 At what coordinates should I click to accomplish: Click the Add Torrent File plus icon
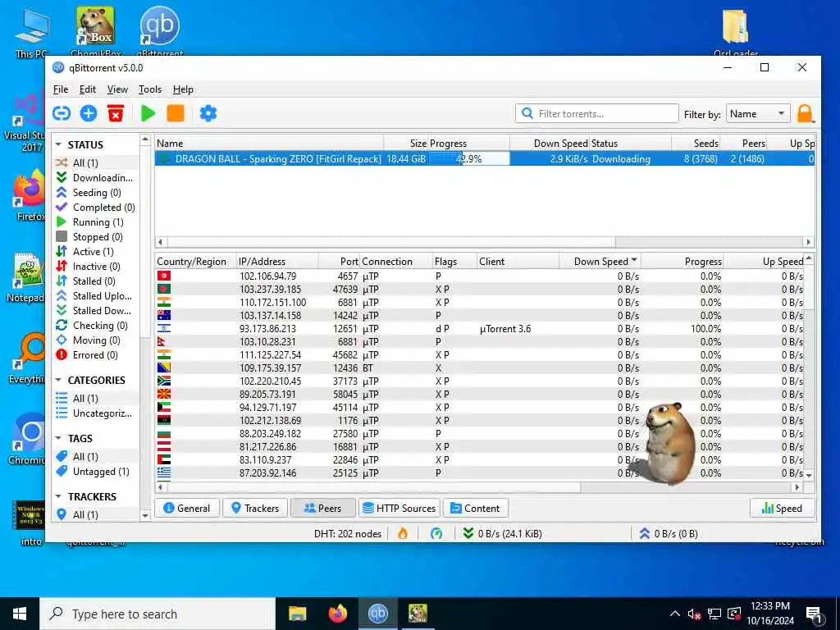tap(89, 113)
